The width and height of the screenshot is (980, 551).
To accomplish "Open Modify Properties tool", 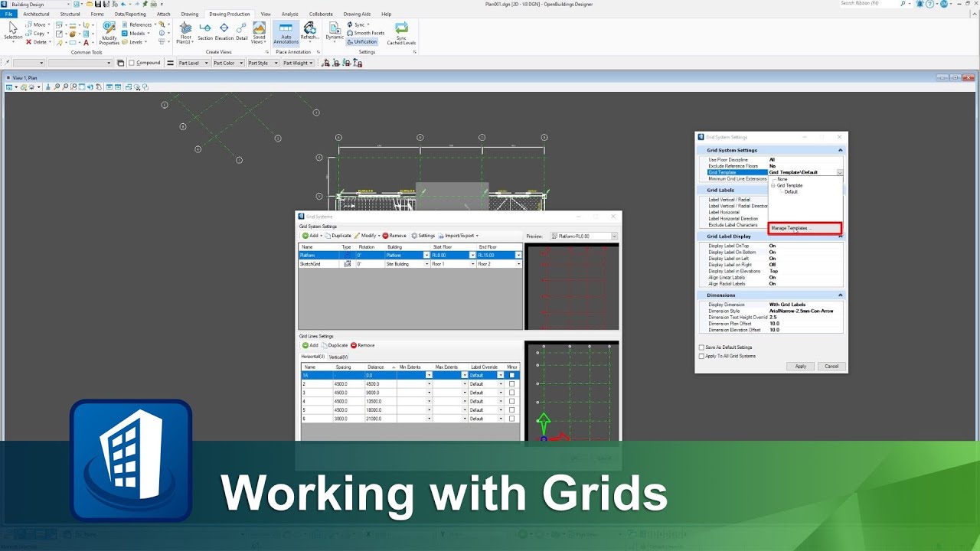I will point(109,34).
